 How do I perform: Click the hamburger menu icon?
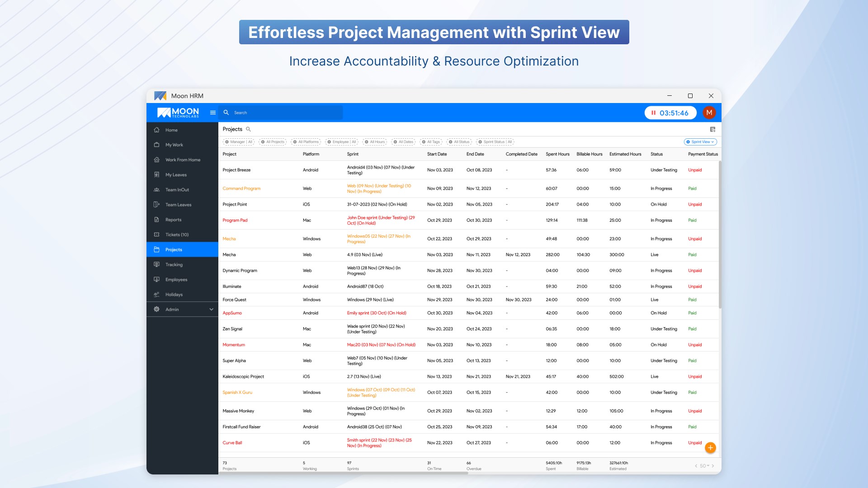tap(212, 113)
